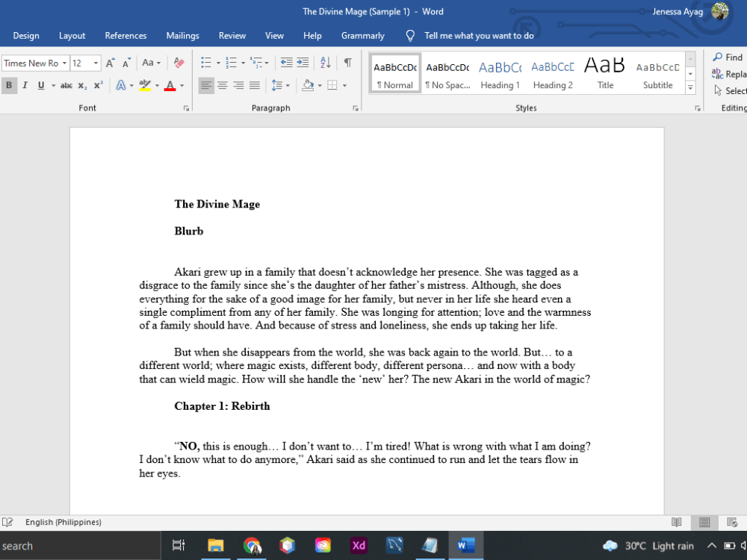This screenshot has width=747, height=560.
Task: Apply subscript formatting
Action: pos(82,86)
